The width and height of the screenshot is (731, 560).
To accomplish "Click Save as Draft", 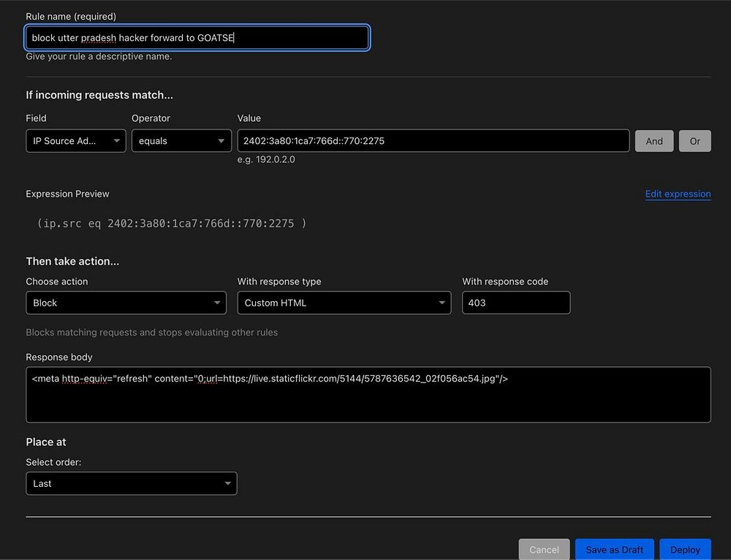I will pyautogui.click(x=614, y=549).
